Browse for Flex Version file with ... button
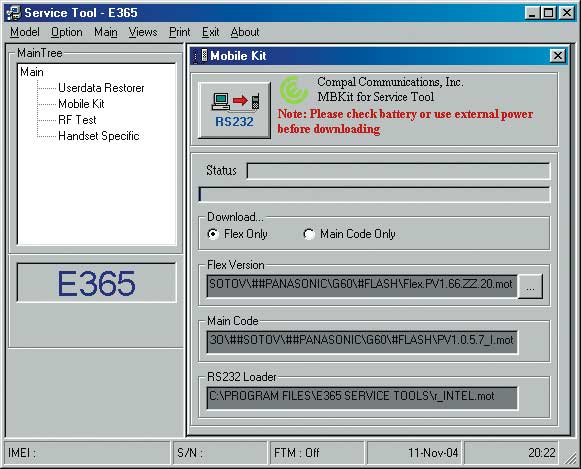This screenshot has height=469, width=581. (530, 286)
